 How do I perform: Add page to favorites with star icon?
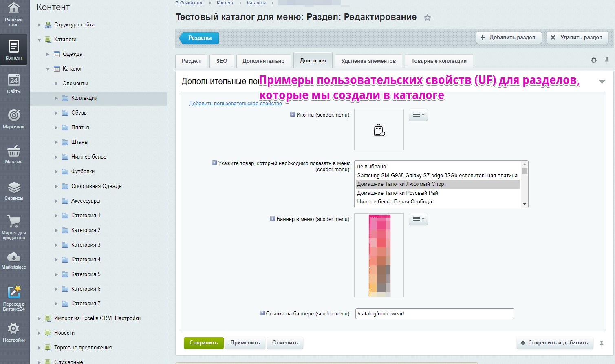click(427, 18)
